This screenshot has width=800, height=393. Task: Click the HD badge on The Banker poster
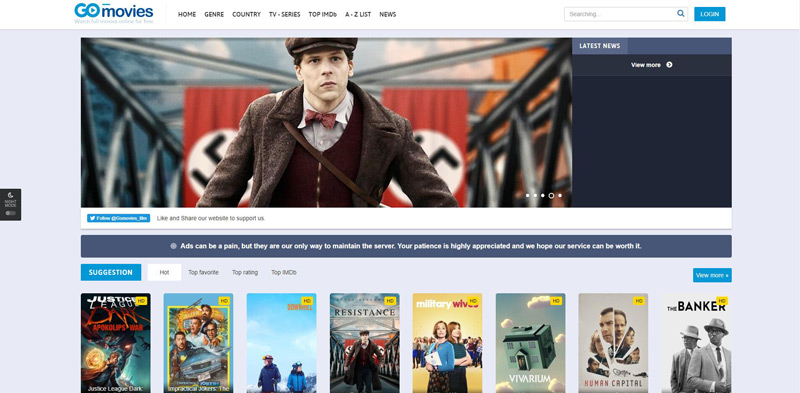pos(721,301)
